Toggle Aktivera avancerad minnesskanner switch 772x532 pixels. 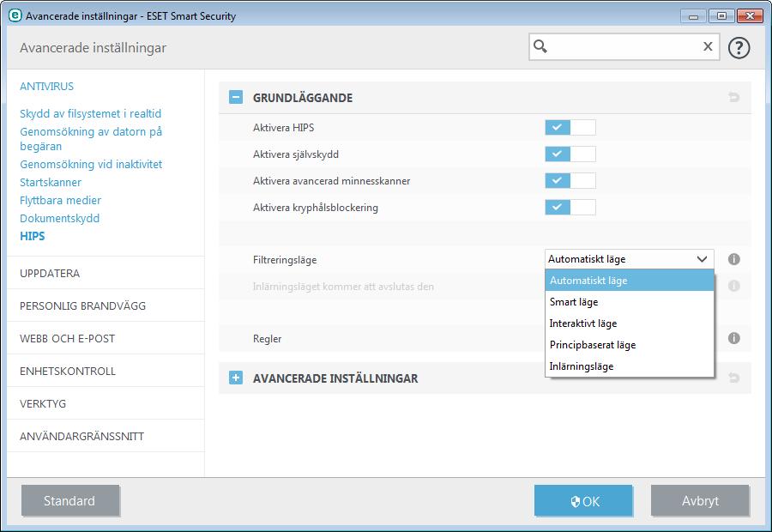point(570,180)
